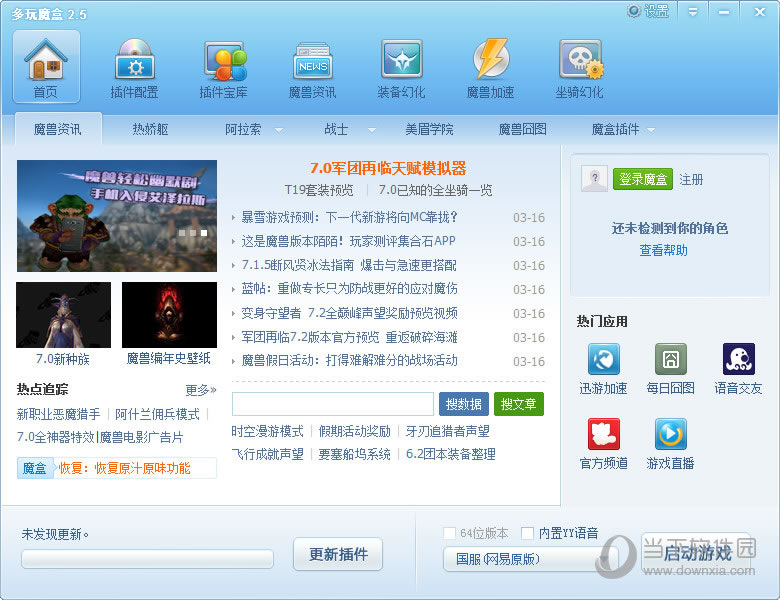Screen dimensions: 780x600
Task: Open the 新职业恶魔猎手 link
Action: tap(58, 414)
